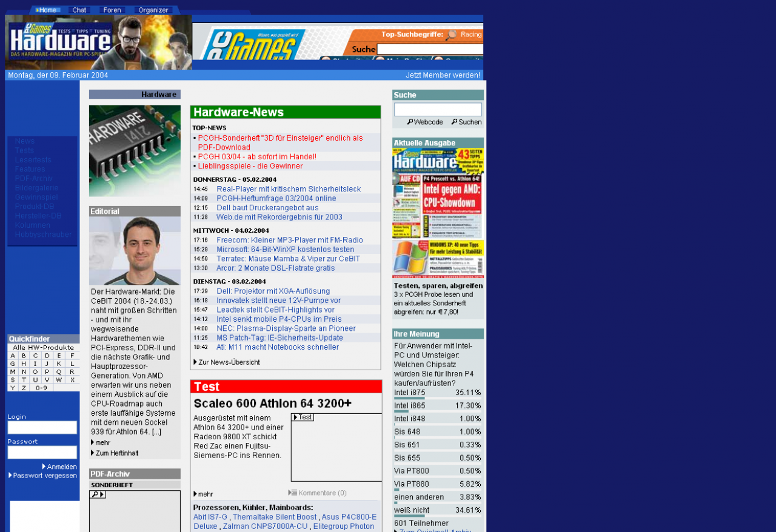Open Ati: M11 macht Notebooks schneller
Image resolution: width=776 pixels, height=532 pixels.
(278, 347)
